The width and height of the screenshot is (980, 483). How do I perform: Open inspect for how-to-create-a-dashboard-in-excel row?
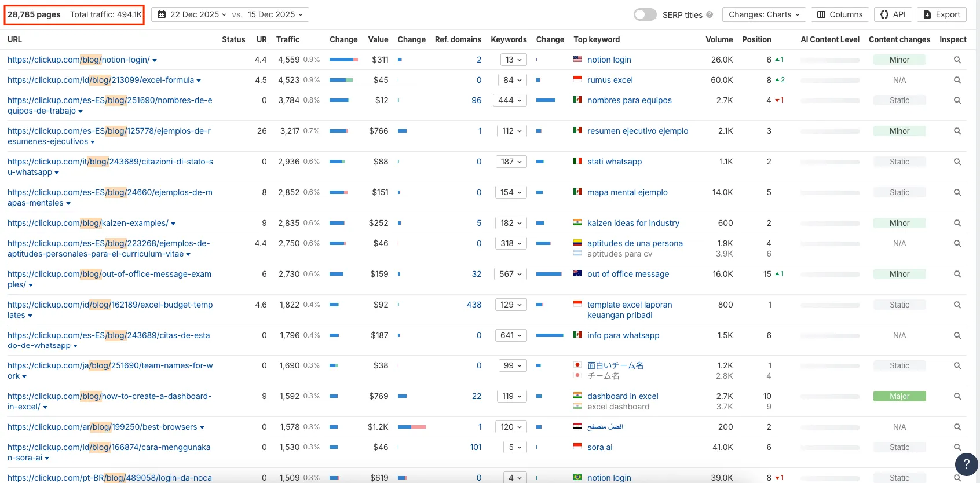pyautogui.click(x=957, y=397)
